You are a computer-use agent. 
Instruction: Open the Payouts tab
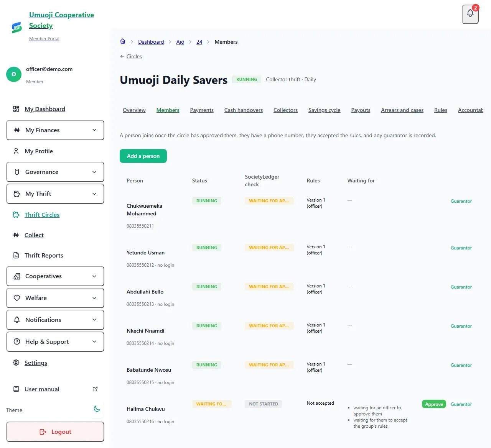click(361, 110)
